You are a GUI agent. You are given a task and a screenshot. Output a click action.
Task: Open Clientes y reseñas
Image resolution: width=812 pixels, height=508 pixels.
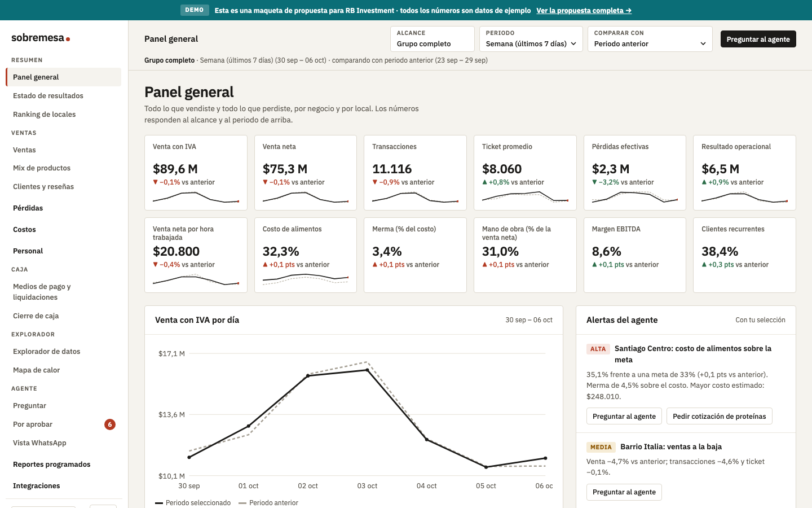(64, 187)
